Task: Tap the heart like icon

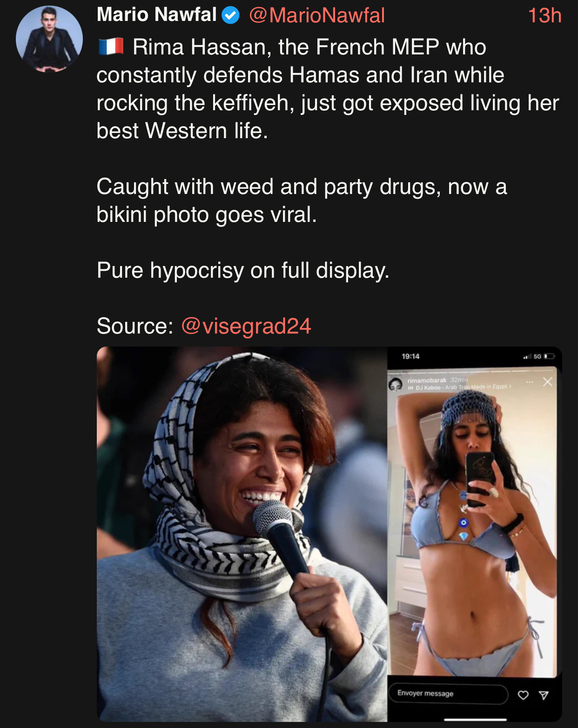Action: click(x=523, y=695)
